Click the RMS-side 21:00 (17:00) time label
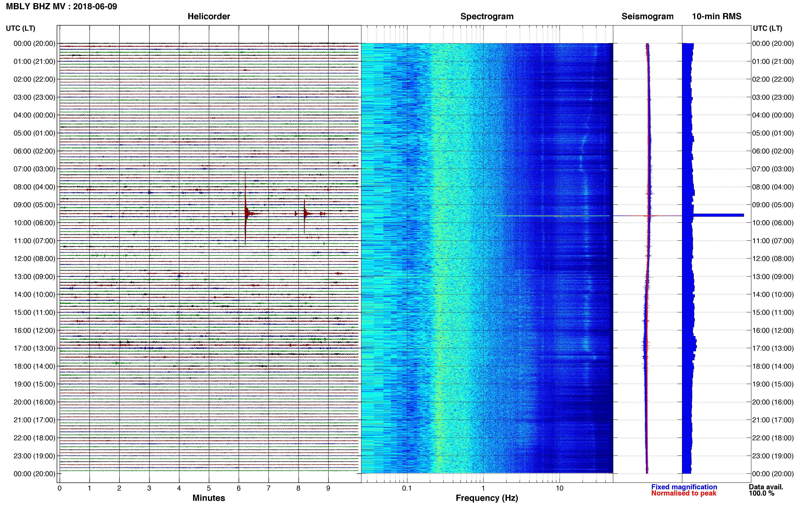This screenshot has width=812, height=508. pos(773,420)
